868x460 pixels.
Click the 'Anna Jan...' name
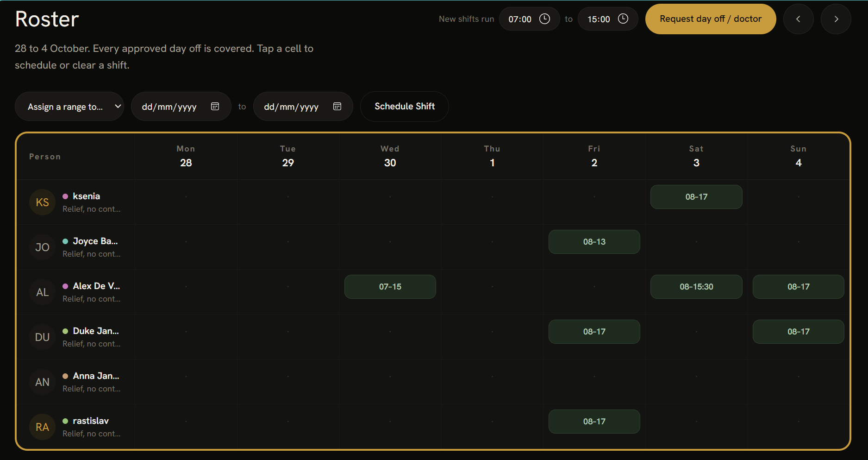click(x=96, y=376)
